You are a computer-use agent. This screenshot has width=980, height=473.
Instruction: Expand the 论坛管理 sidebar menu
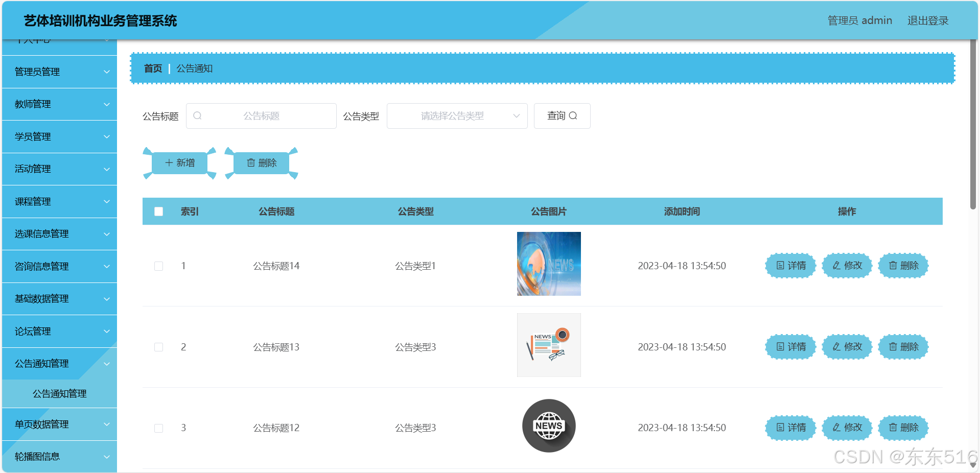(x=60, y=332)
